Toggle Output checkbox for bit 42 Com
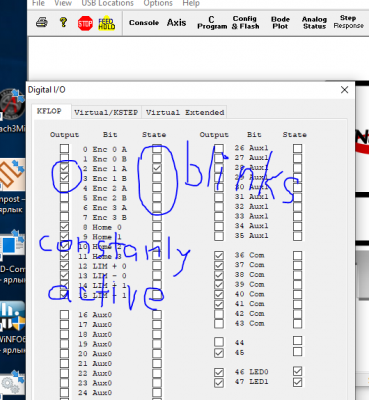This screenshot has width=369, height=400. [219, 314]
